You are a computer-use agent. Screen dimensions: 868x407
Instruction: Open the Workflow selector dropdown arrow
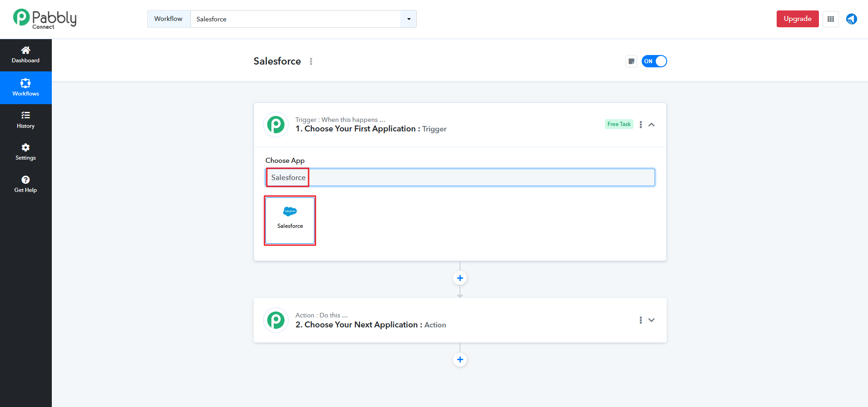pos(409,19)
